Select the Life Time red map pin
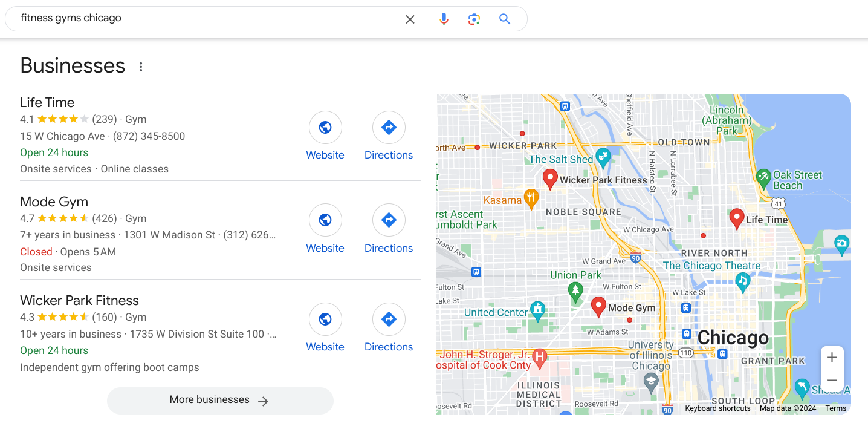868x426 pixels. tap(736, 219)
